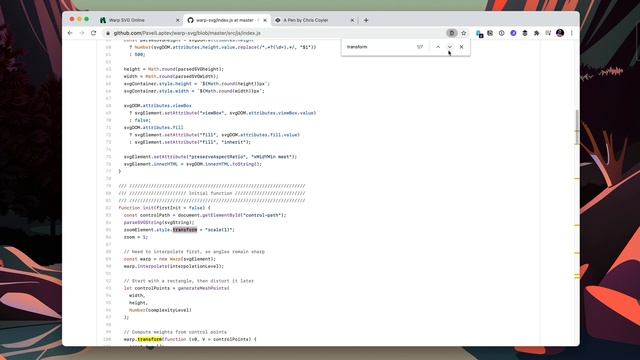This screenshot has width=640, height=360.
Task: Click the "warp.interpolate(interpolationLevel);" line
Action: (174, 266)
